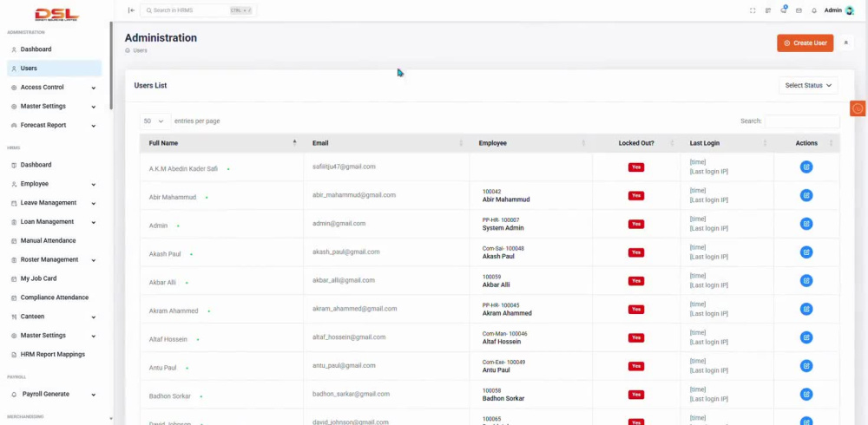The width and height of the screenshot is (868, 425).
Task: Click Users breadcrumb link
Action: pyautogui.click(x=140, y=50)
